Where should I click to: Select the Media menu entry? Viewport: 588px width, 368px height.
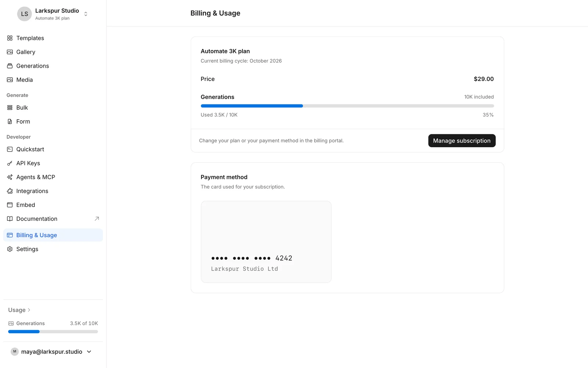53,80
